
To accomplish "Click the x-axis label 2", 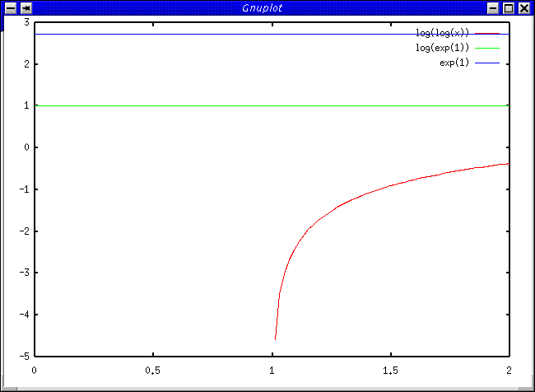I will coord(509,370).
